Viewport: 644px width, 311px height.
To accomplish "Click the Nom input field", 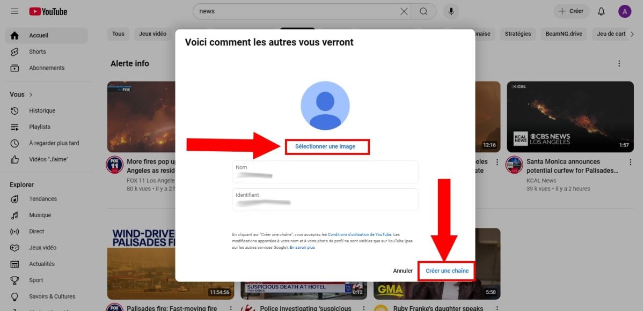I will click(x=325, y=172).
